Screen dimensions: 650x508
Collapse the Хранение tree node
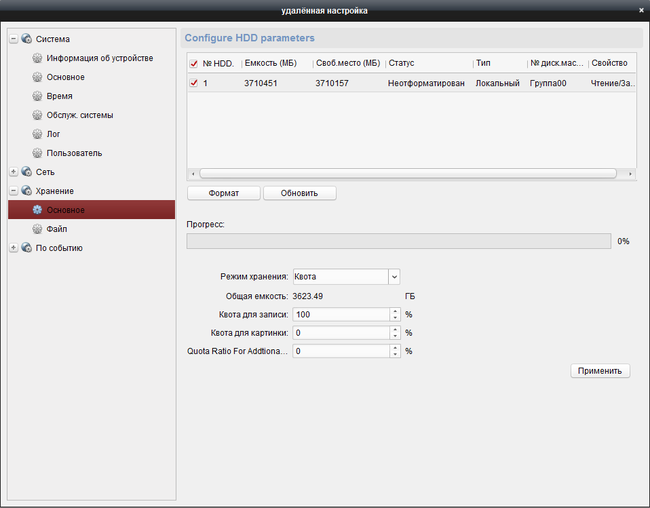point(13,191)
